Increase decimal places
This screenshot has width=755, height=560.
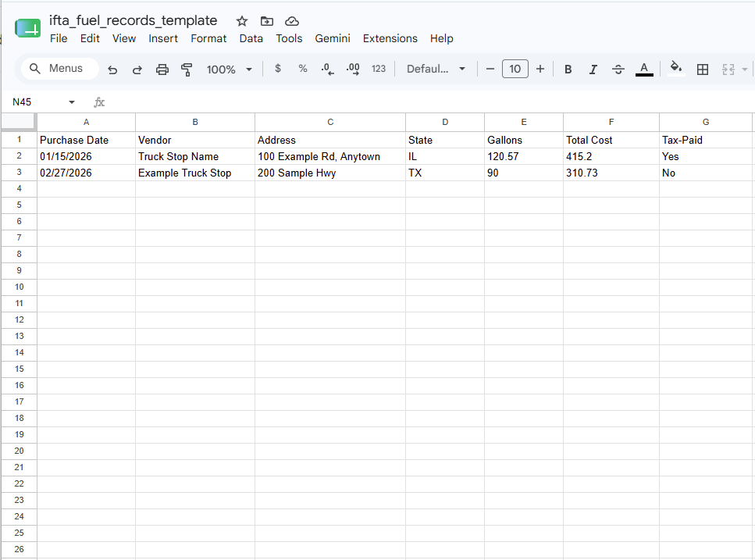[x=353, y=69]
